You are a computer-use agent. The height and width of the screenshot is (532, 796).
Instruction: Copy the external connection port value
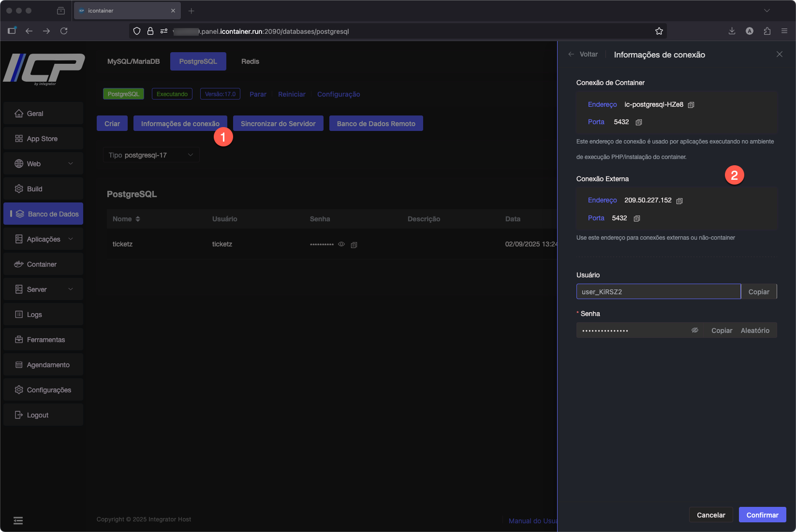(636, 218)
